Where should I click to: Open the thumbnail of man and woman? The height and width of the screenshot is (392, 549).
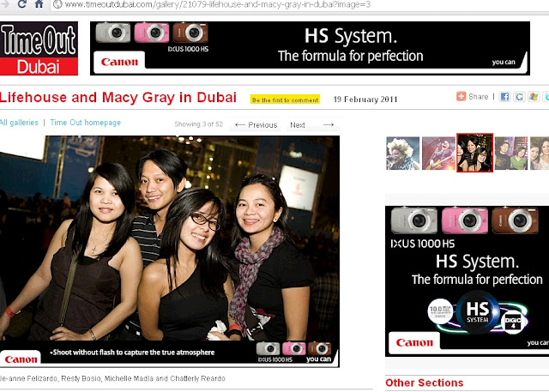[511, 154]
